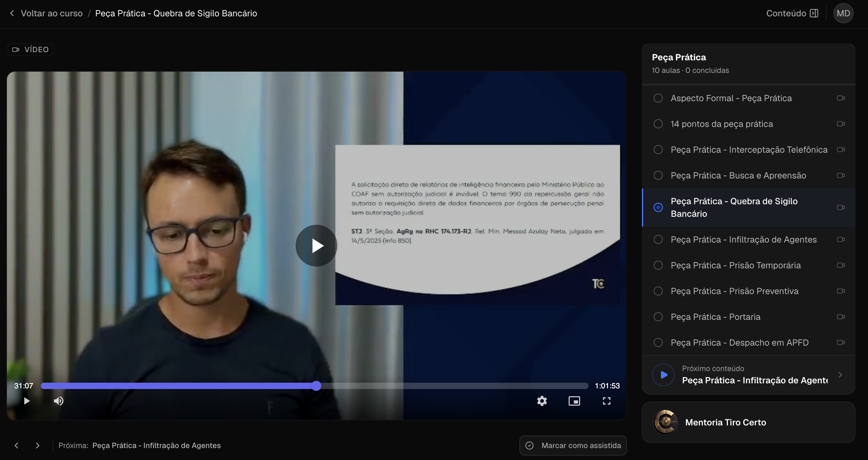
Task: Click video icon on Aspecto Formal row
Action: [841, 98]
